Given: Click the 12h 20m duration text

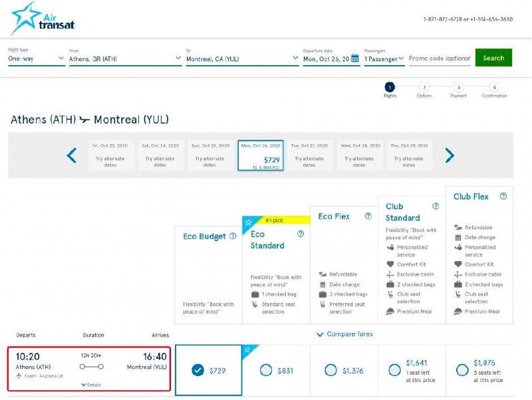Looking at the screenshot, I should 91,355.
